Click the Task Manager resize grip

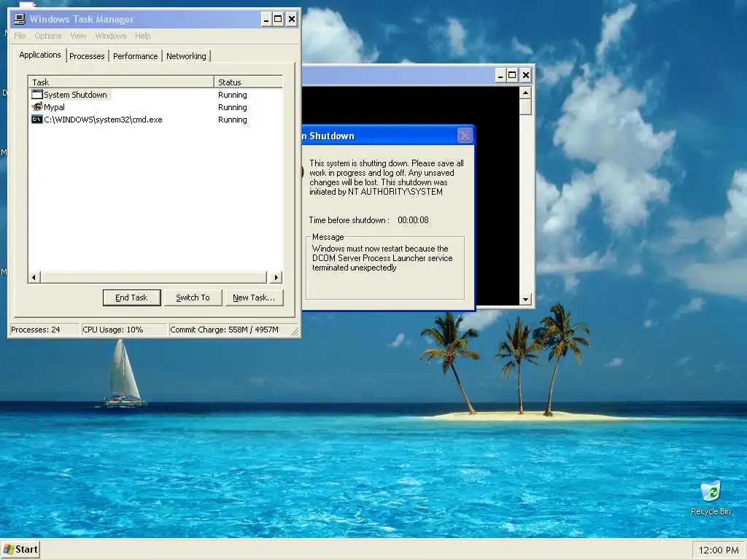coord(295,332)
